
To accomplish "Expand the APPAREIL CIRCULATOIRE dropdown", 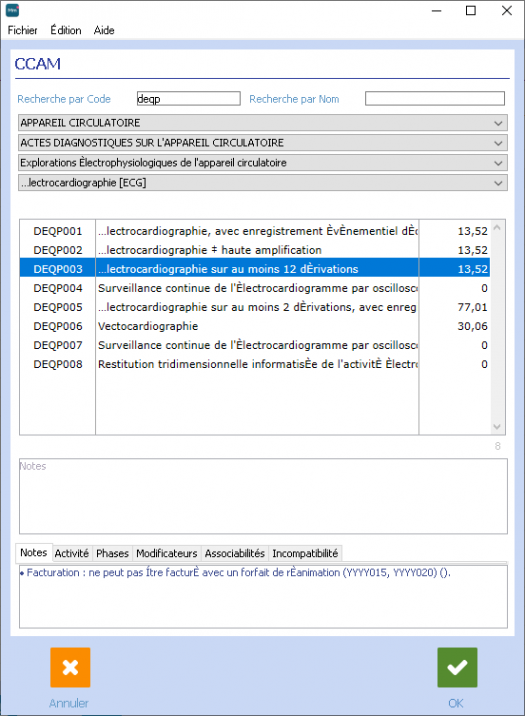I will coord(262,123).
